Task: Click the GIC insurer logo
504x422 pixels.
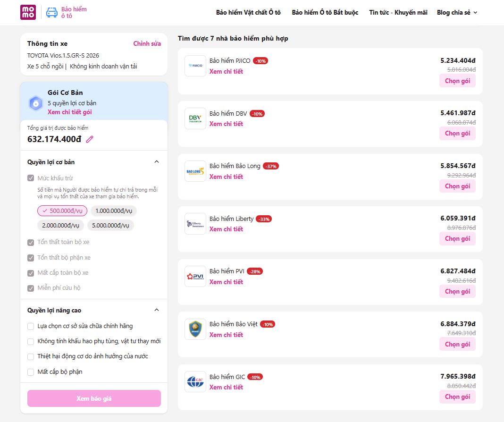Action: pyautogui.click(x=195, y=382)
